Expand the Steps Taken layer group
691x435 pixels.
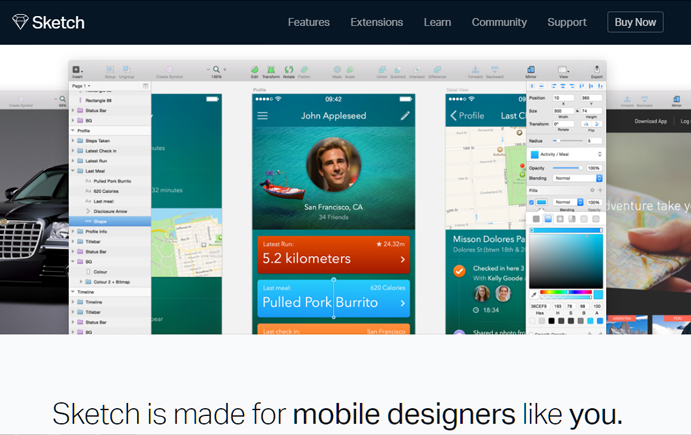74,142
